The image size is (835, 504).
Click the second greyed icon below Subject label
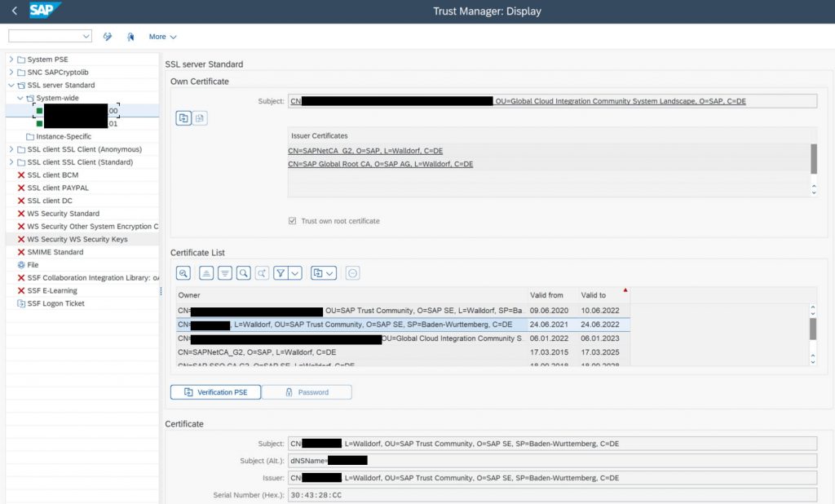(x=200, y=118)
